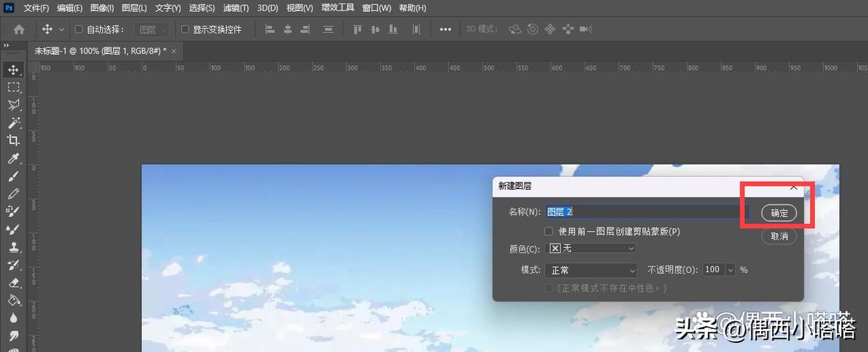Choose the Crop tool
This screenshot has height=352, width=868.
click(13, 141)
